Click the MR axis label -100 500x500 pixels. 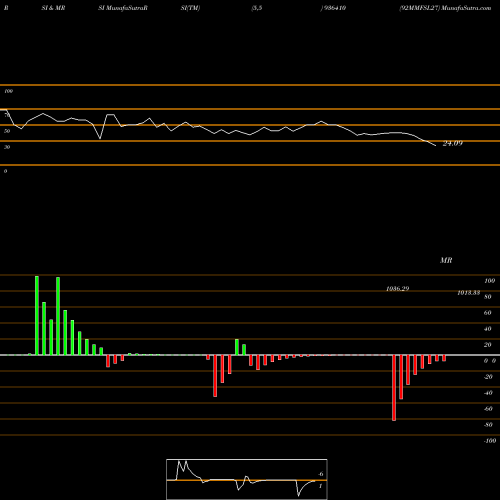[x=490, y=441]
